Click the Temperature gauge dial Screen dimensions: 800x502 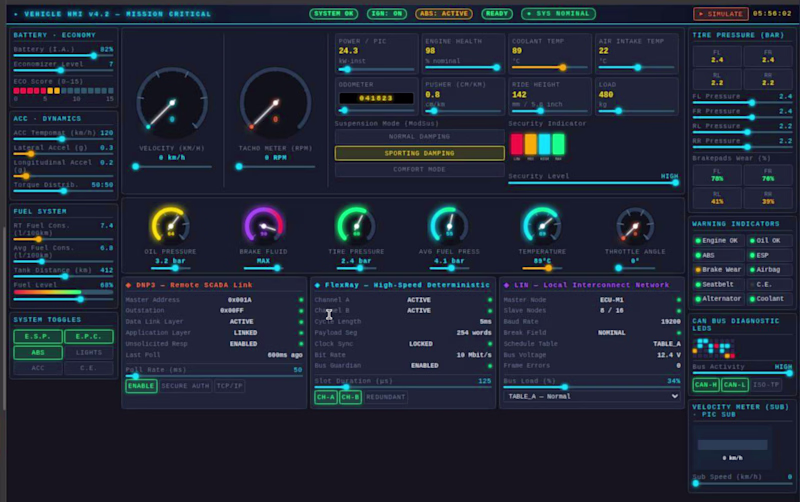click(542, 226)
